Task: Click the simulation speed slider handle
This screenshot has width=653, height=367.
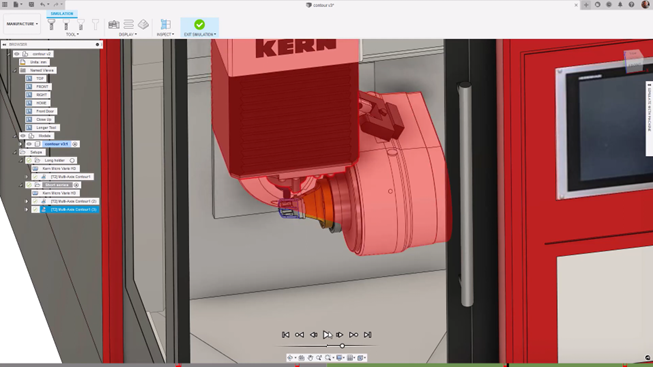Action: tap(342, 346)
